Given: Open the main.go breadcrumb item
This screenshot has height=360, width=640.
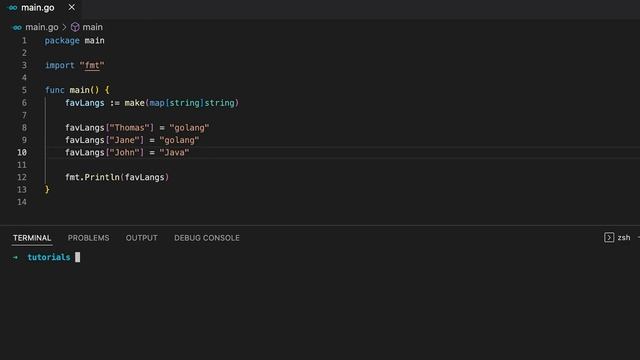Looking at the screenshot, I should point(42,27).
